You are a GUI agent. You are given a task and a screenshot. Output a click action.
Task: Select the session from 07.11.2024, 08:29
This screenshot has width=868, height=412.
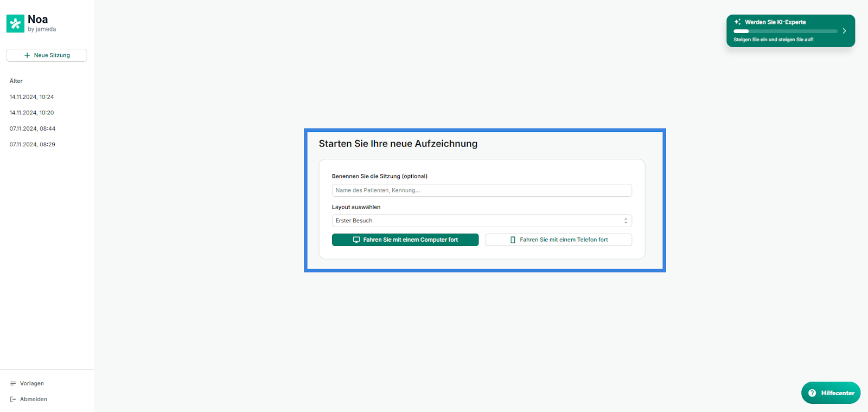click(x=33, y=145)
